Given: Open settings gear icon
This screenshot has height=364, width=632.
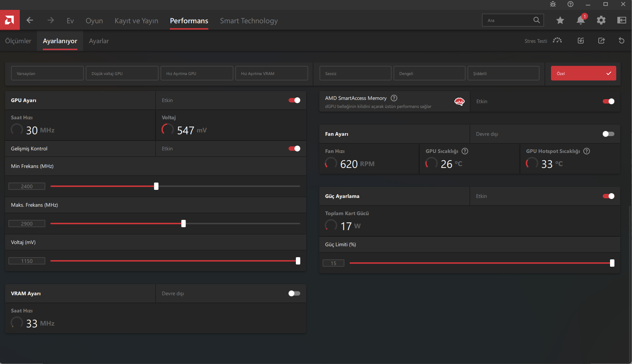Looking at the screenshot, I should click(x=601, y=20).
